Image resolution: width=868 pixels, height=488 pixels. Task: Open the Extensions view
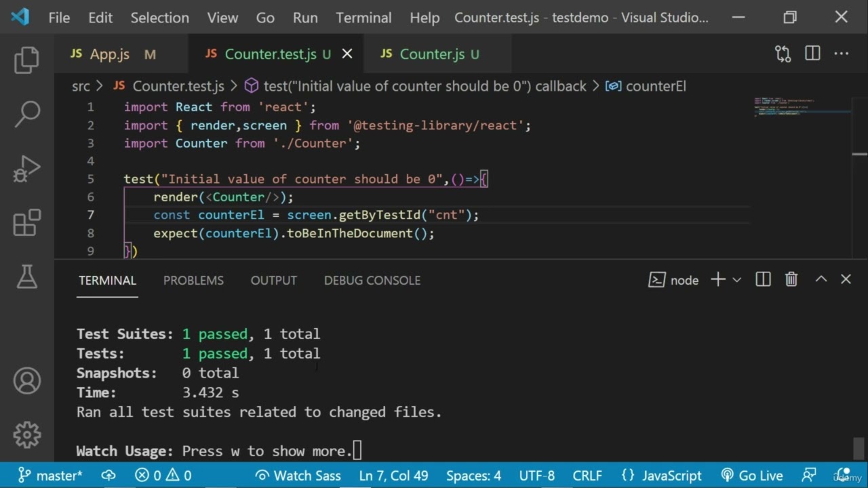coord(27,222)
